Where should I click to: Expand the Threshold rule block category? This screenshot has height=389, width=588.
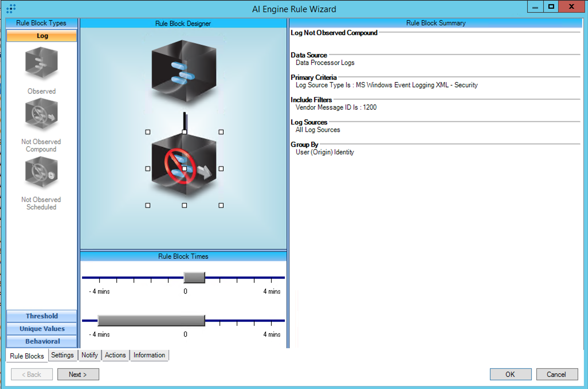pyautogui.click(x=42, y=316)
